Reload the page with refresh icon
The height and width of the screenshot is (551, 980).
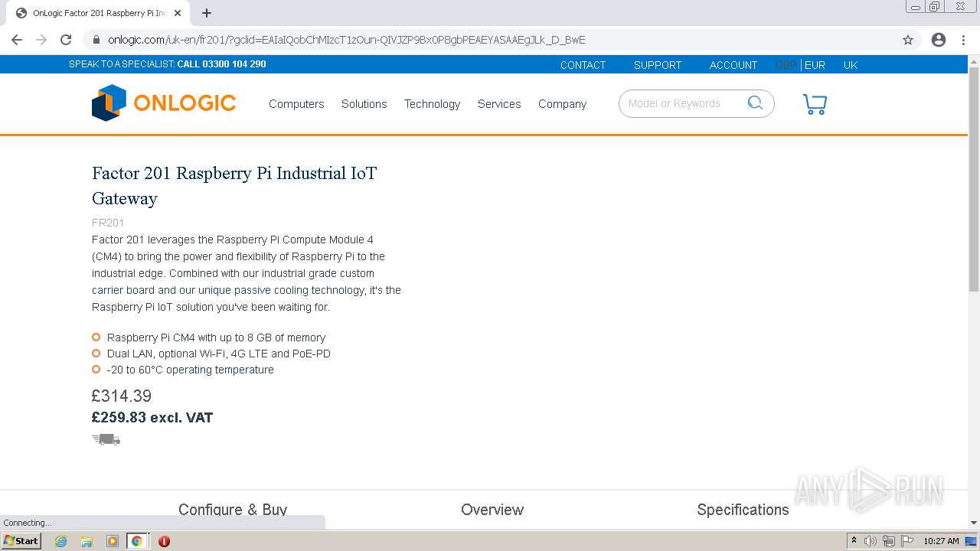coord(66,40)
